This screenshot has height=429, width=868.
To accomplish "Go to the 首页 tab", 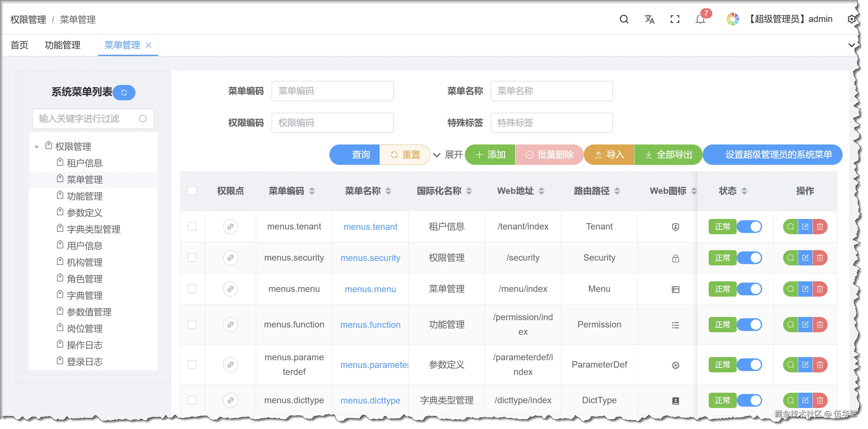I will point(19,45).
